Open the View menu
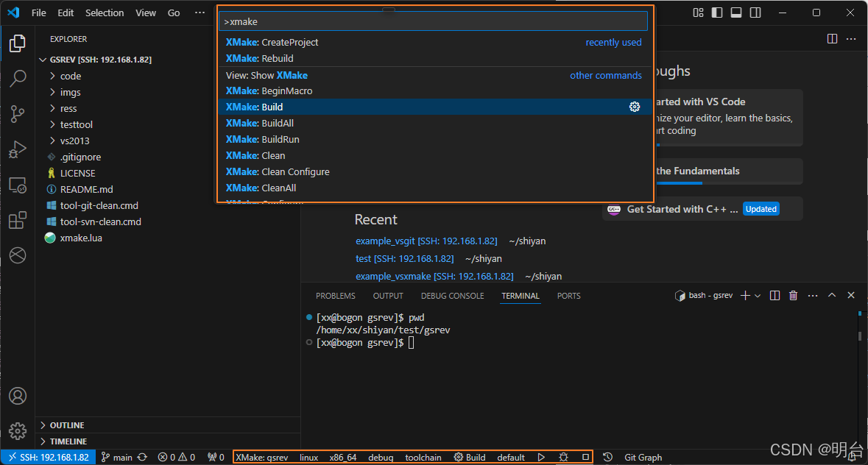This screenshot has height=465, width=868. coord(146,13)
